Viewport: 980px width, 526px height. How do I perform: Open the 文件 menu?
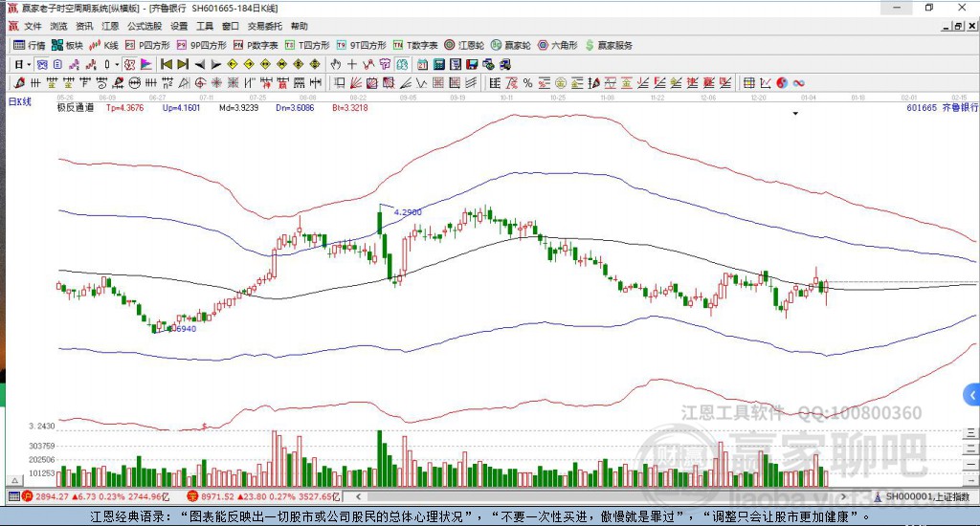click(33, 26)
